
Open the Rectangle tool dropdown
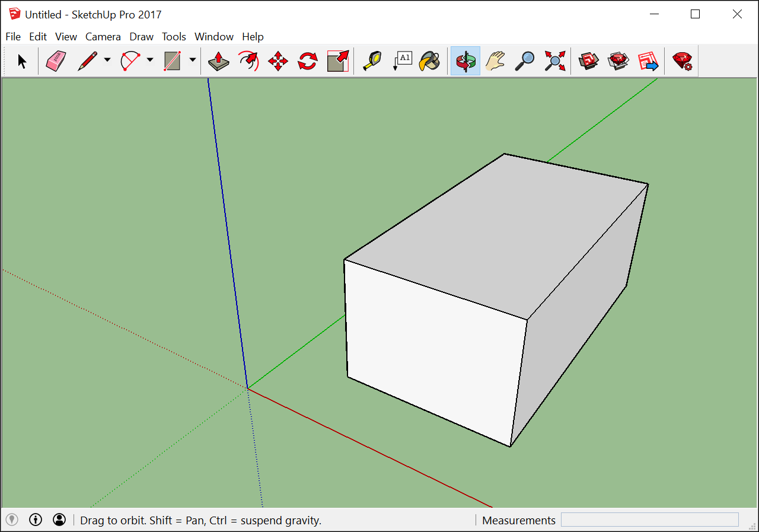pos(193,60)
